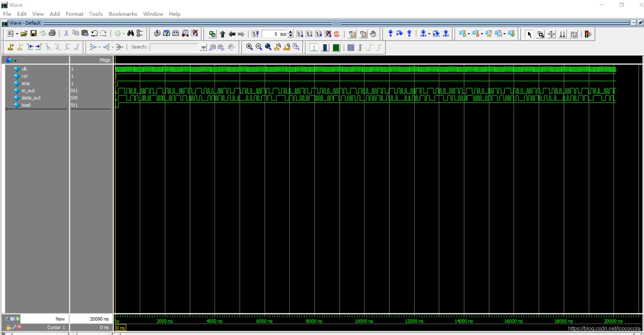Open file with the folder icon
Image resolution: width=644 pixels, height=335 pixels.
pos(24,34)
